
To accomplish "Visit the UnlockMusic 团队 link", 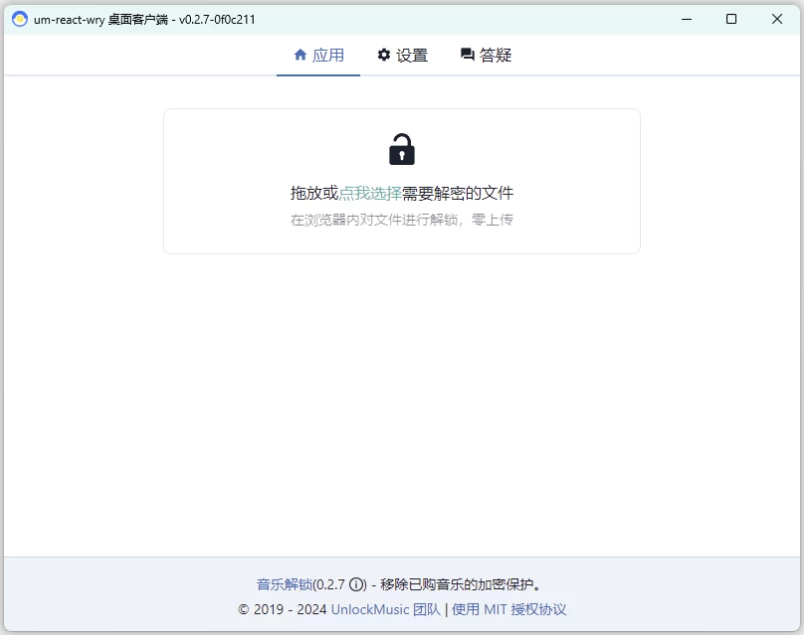I will [x=385, y=609].
